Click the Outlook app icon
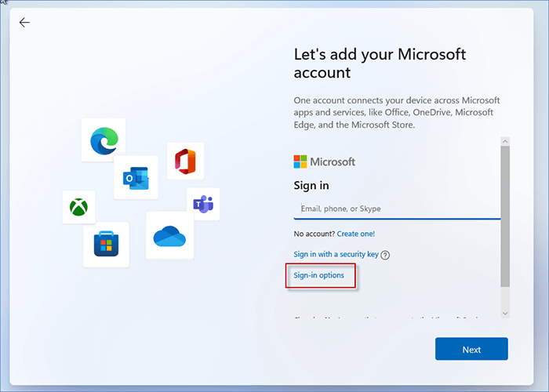Viewport: 549px width, 392px height. click(136, 177)
